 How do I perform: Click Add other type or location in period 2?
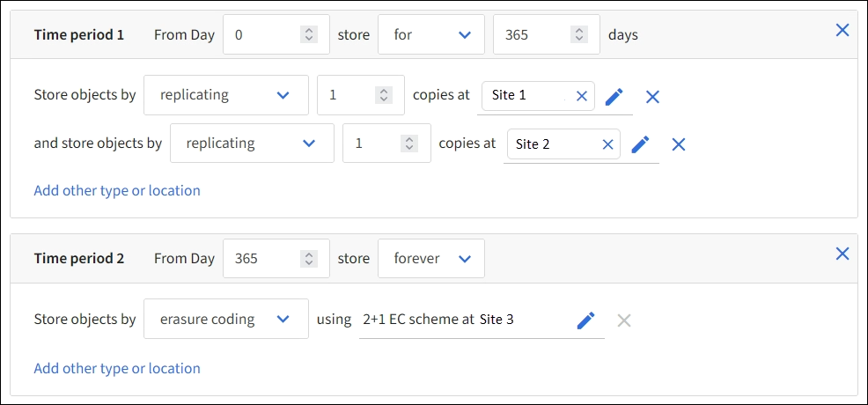117,368
